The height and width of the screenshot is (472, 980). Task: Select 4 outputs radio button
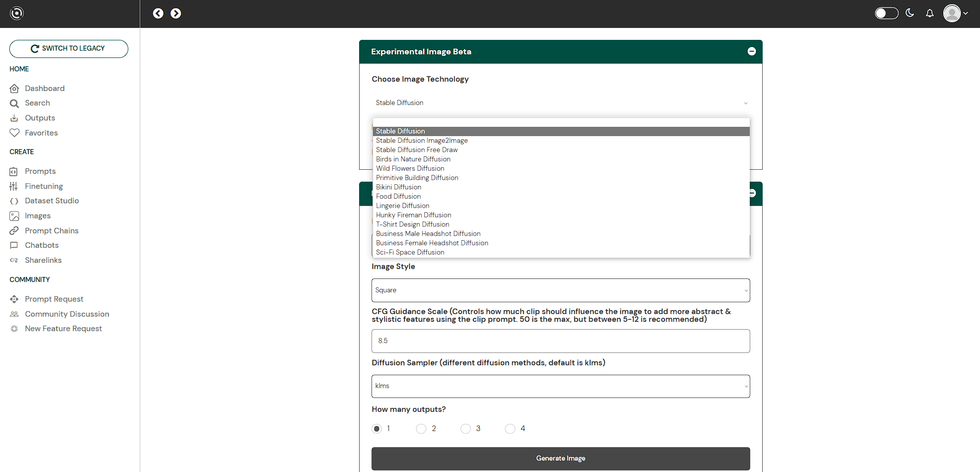(510, 429)
